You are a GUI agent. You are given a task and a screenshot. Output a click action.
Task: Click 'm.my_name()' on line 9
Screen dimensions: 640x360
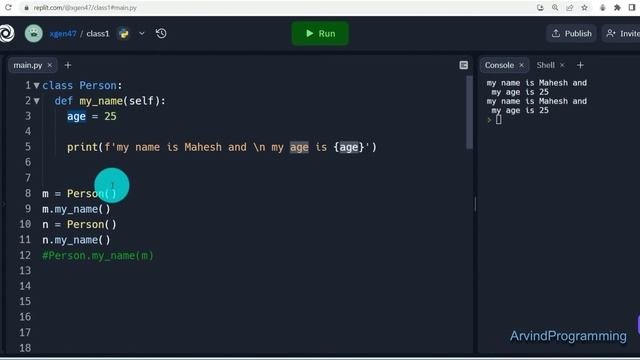[76, 209]
